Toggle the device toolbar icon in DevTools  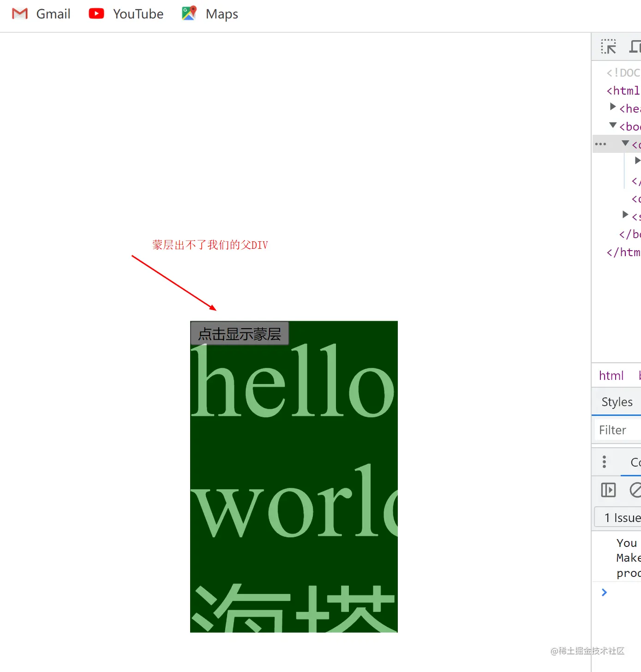[x=635, y=47]
